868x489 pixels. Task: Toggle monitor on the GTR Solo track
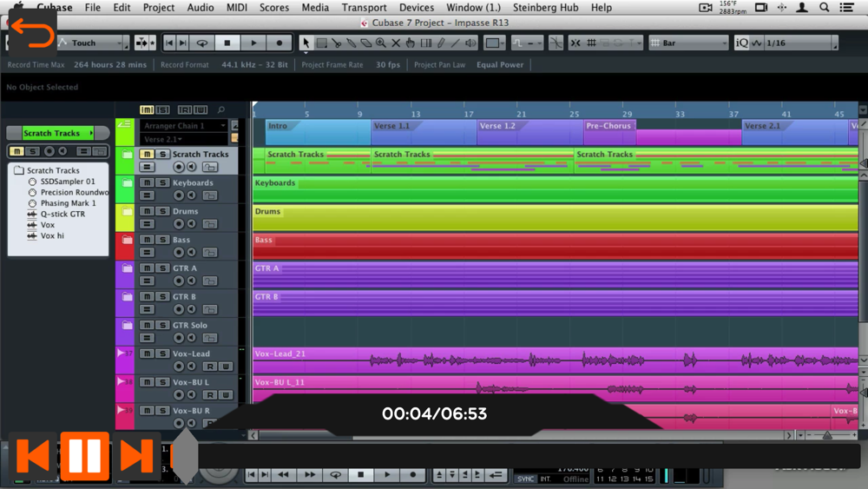click(192, 338)
